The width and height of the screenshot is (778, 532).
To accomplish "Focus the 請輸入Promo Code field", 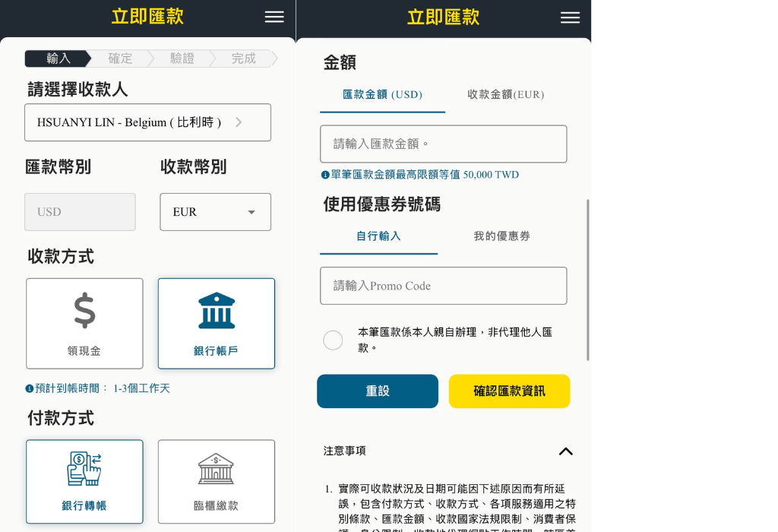I will (x=444, y=286).
